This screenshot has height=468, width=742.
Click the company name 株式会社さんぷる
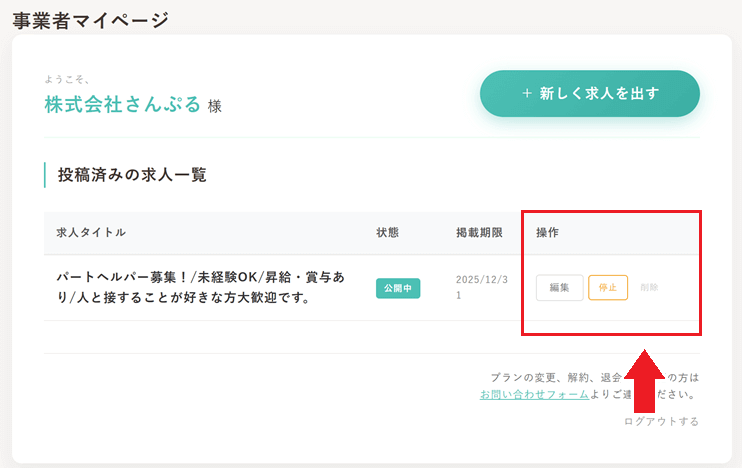122,104
